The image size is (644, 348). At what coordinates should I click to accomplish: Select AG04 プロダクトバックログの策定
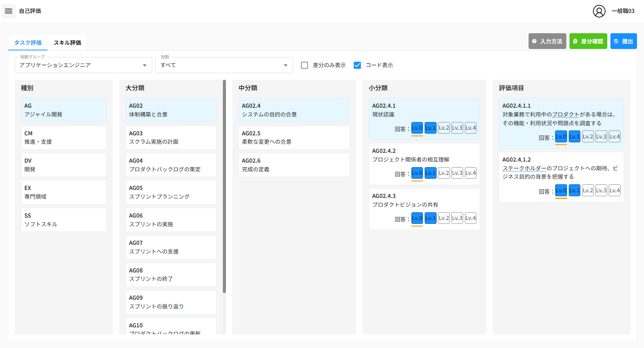tap(171, 165)
